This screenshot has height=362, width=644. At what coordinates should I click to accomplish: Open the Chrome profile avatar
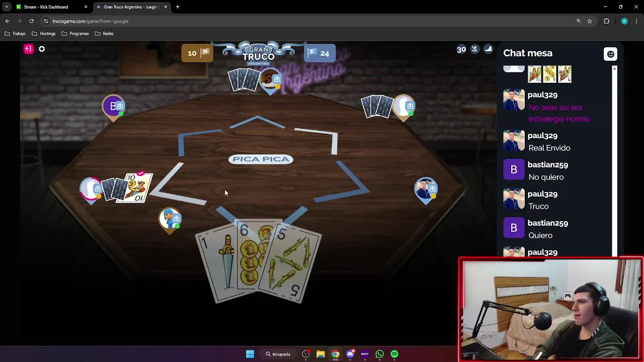[x=624, y=21]
